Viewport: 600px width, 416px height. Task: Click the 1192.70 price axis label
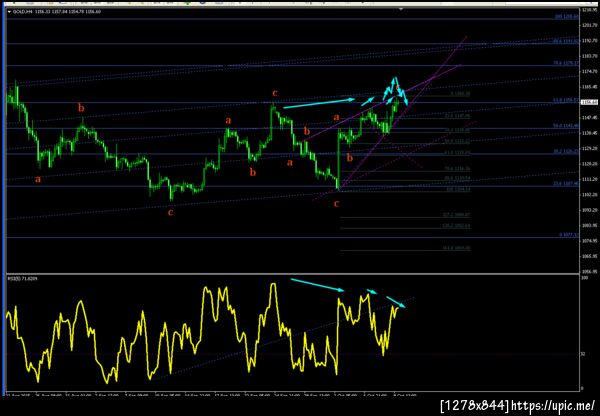590,41
